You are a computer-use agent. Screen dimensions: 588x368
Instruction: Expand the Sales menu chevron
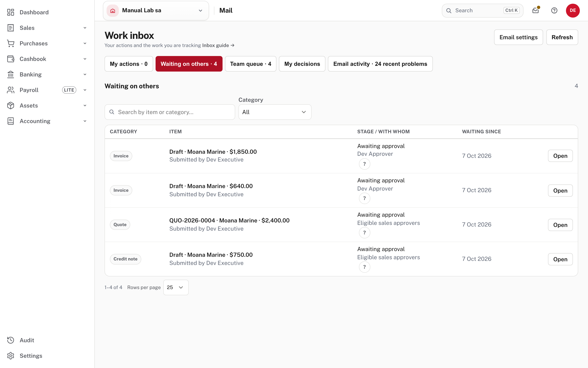(x=85, y=28)
